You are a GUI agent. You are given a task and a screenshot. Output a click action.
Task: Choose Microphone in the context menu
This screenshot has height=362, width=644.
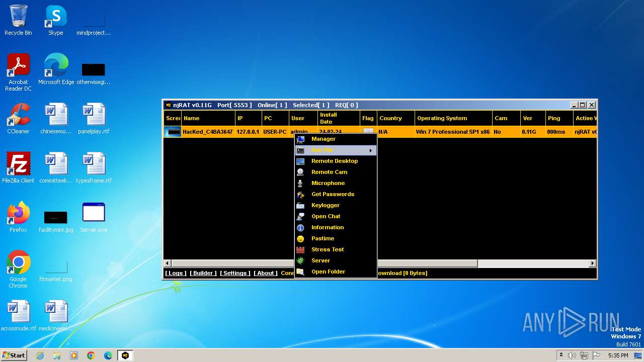336,183
